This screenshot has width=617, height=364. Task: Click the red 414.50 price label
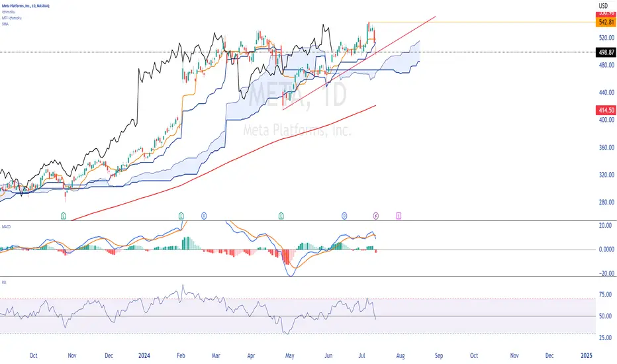click(x=606, y=110)
